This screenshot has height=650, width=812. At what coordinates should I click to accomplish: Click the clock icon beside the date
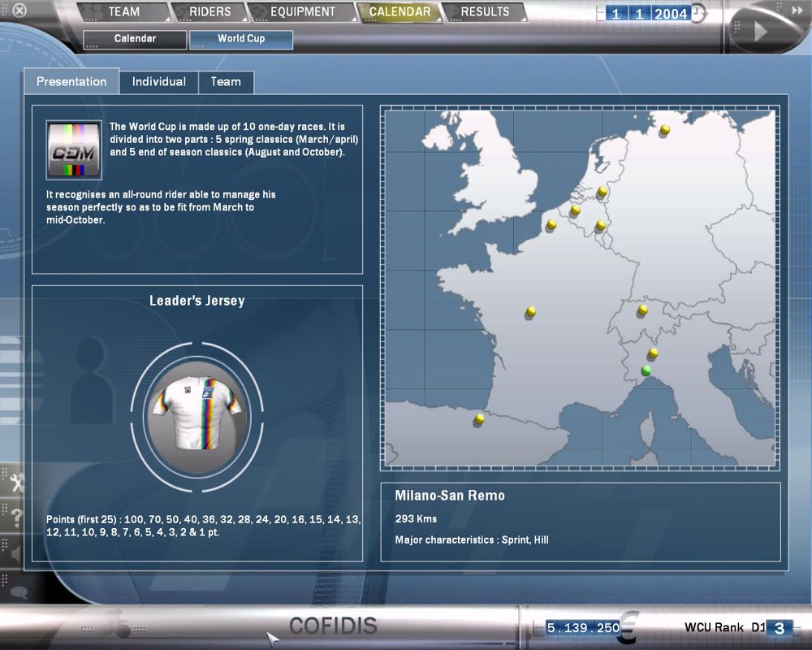point(699,13)
